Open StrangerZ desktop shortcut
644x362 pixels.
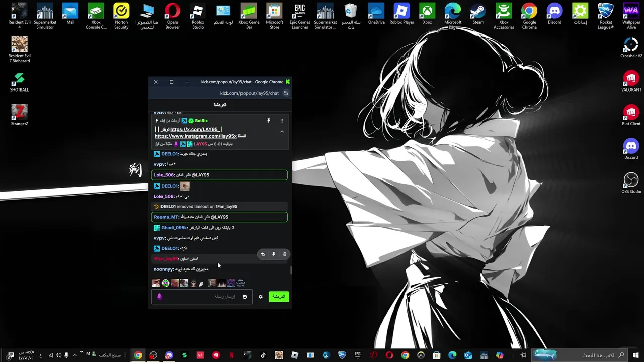tap(19, 115)
